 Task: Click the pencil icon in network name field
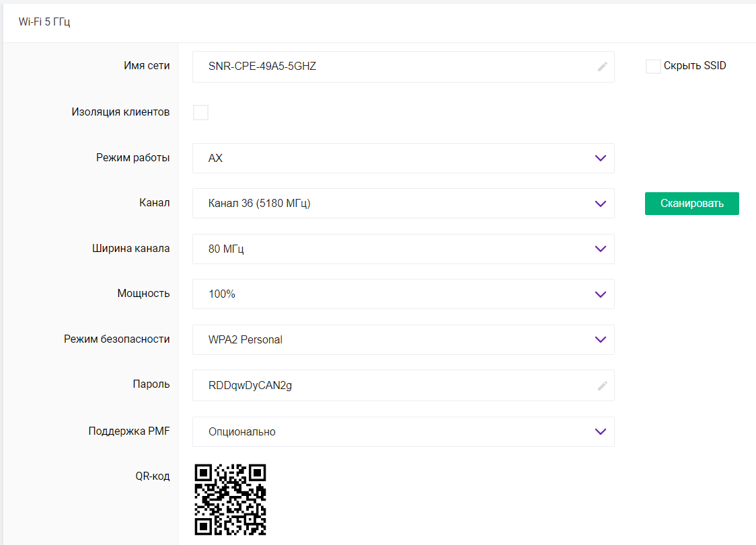tap(602, 67)
